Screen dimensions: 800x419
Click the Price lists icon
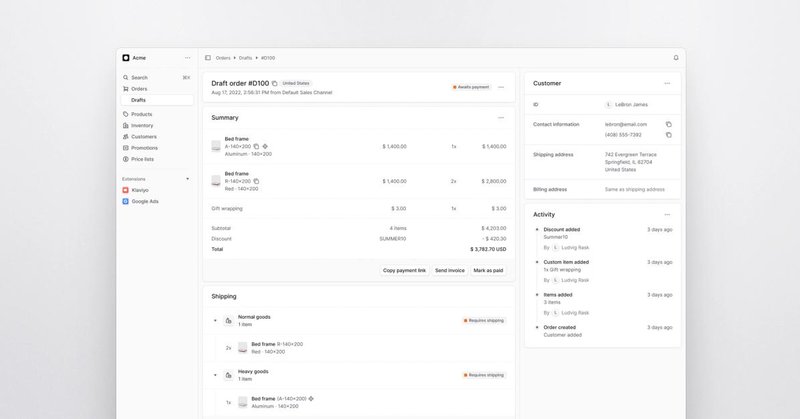coord(126,159)
